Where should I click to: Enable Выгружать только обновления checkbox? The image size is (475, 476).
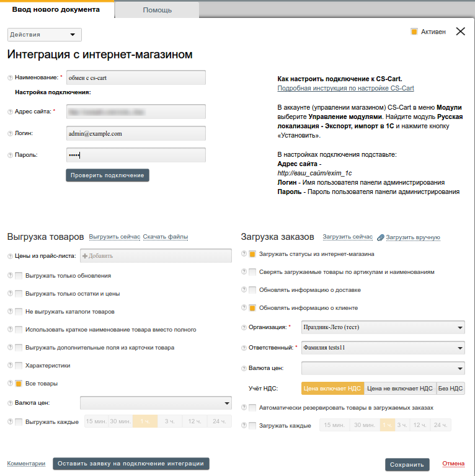[19, 276]
